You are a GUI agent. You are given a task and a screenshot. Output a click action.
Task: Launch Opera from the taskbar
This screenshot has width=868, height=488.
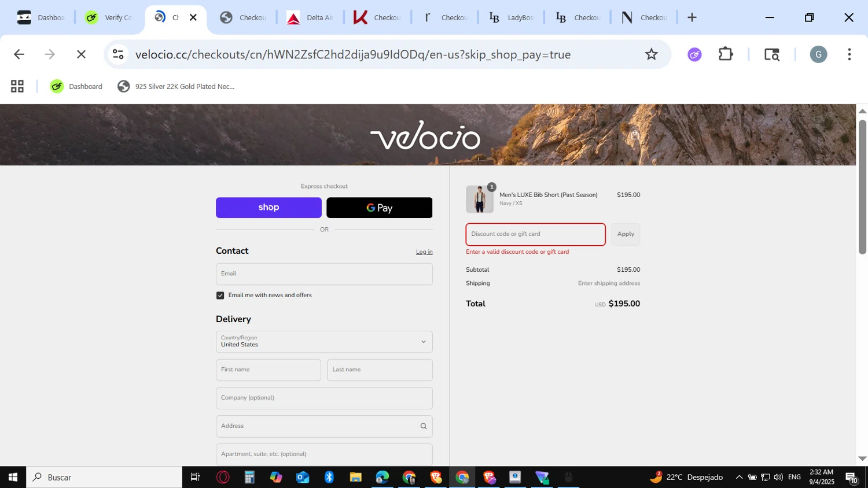[223, 477]
